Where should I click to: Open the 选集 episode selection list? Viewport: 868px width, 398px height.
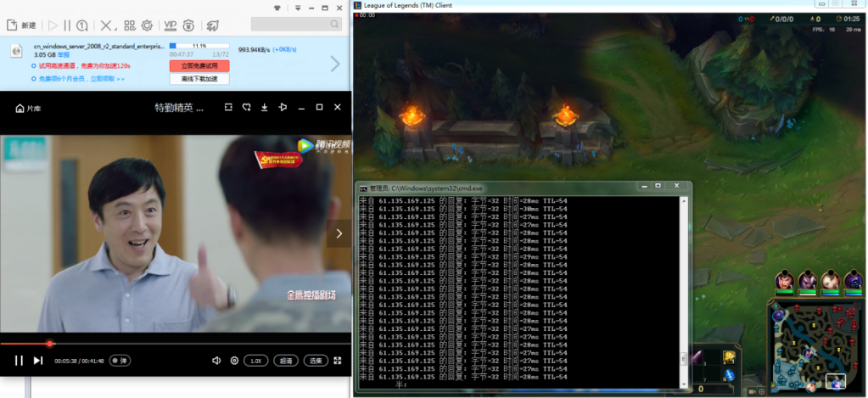pos(316,361)
